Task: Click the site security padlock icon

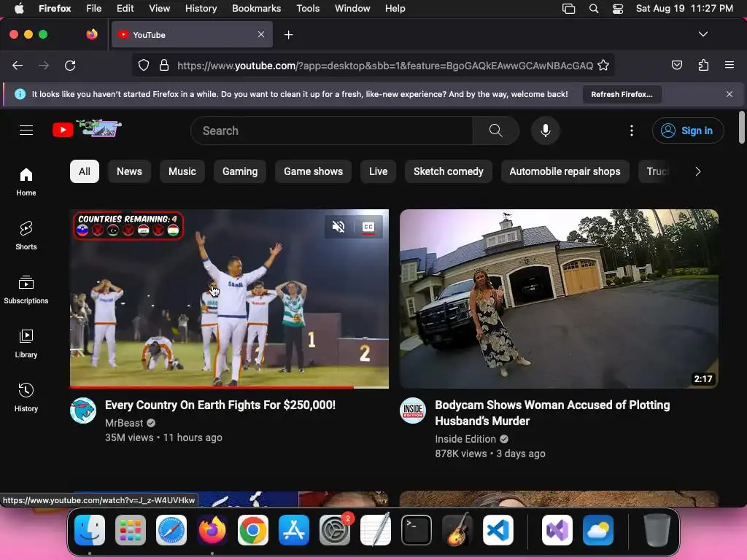Action: 164,65
